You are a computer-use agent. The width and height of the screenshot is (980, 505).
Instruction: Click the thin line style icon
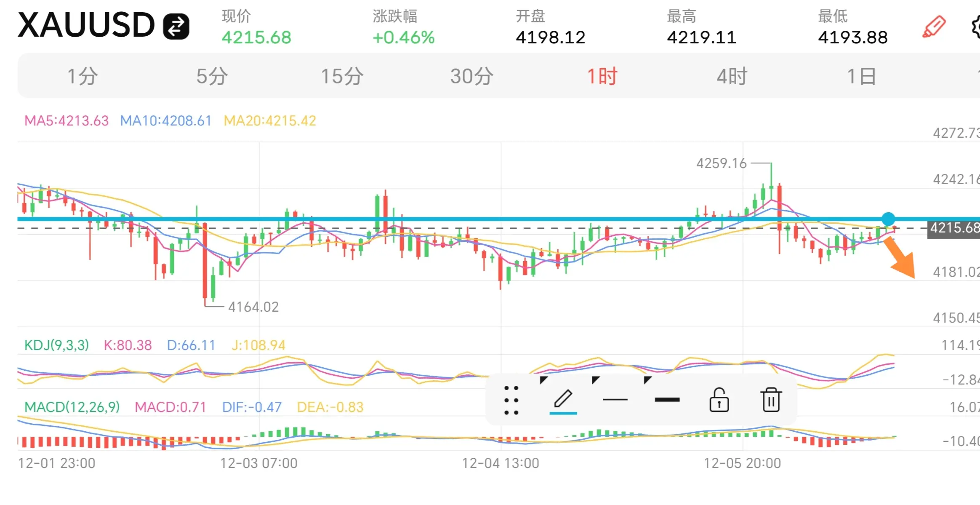615,399
